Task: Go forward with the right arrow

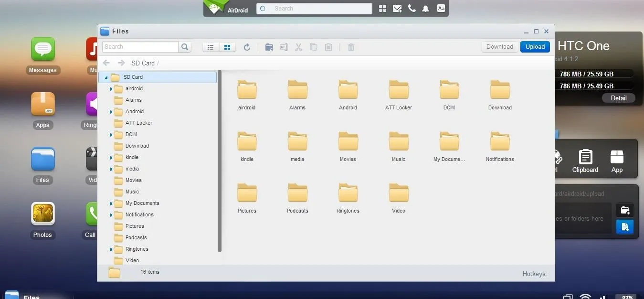Action: click(x=121, y=63)
